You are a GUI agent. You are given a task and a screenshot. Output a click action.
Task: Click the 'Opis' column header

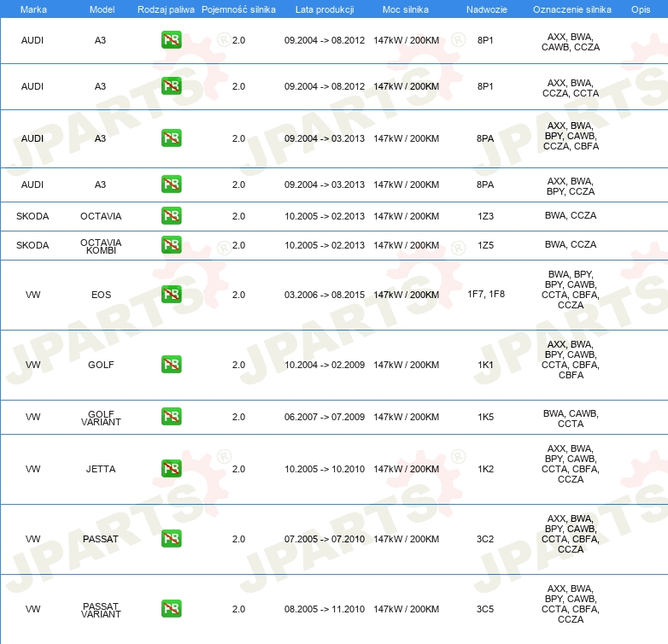tap(641, 9)
